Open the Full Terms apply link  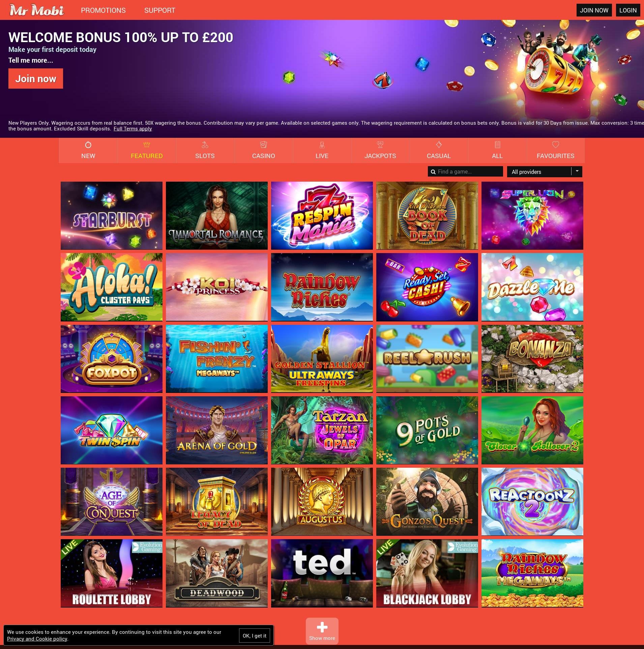[133, 129]
